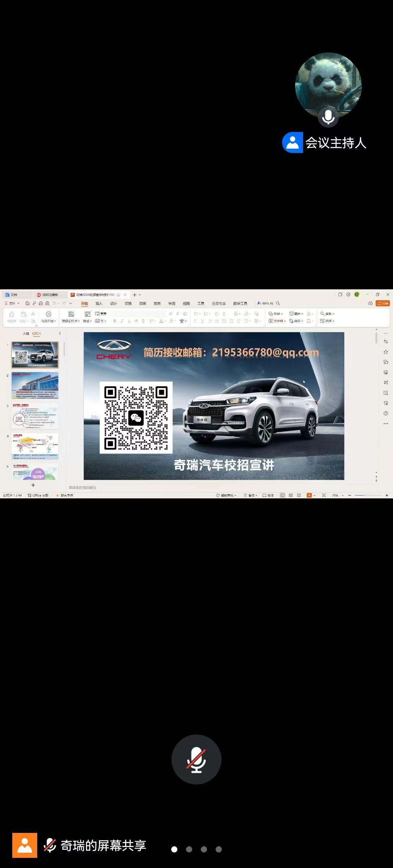The width and height of the screenshot is (393, 868).
Task: Start slideshow from orange status bar button
Action: [309, 495]
